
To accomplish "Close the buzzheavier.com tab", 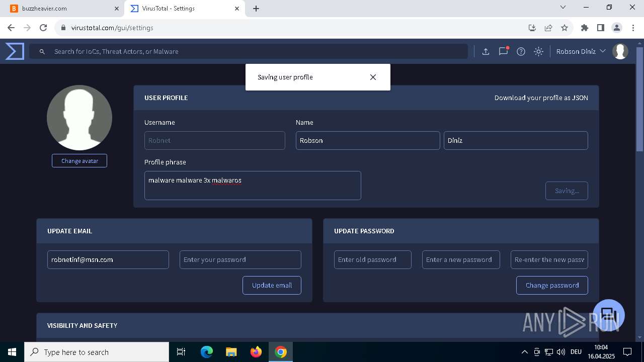I will tap(117, 9).
